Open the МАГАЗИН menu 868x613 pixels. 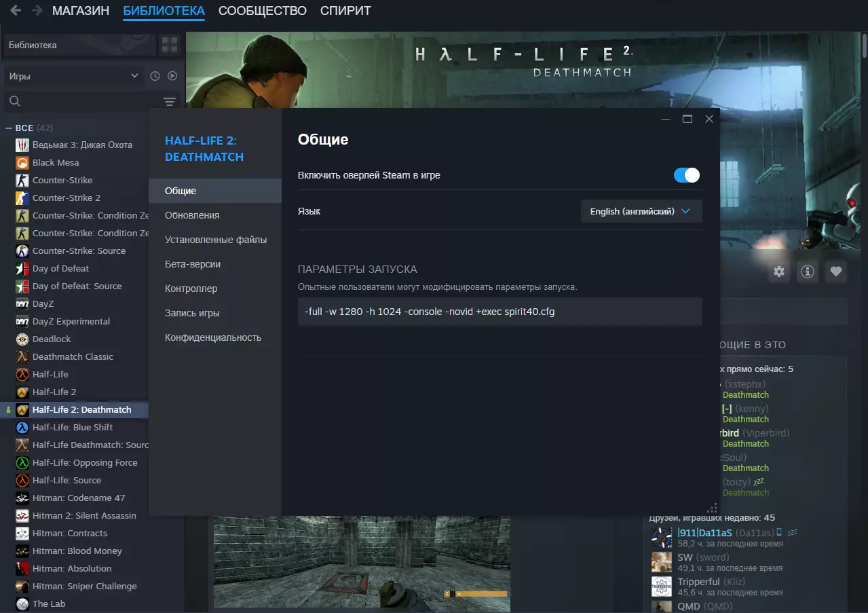[x=81, y=11]
